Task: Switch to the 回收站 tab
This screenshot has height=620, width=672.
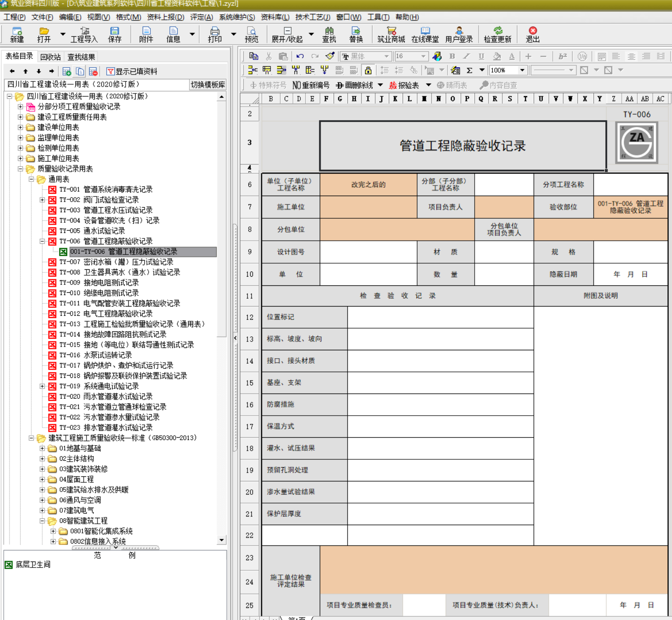Action: tap(51, 57)
